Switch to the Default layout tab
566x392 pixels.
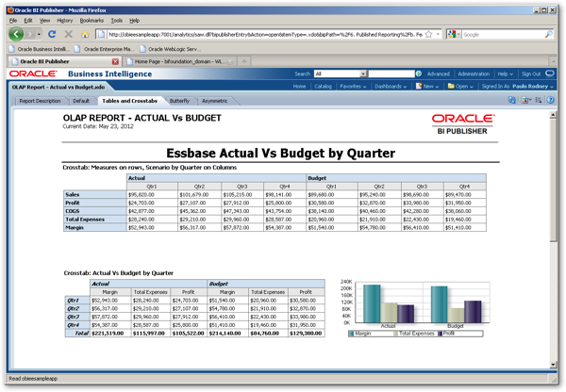point(81,101)
